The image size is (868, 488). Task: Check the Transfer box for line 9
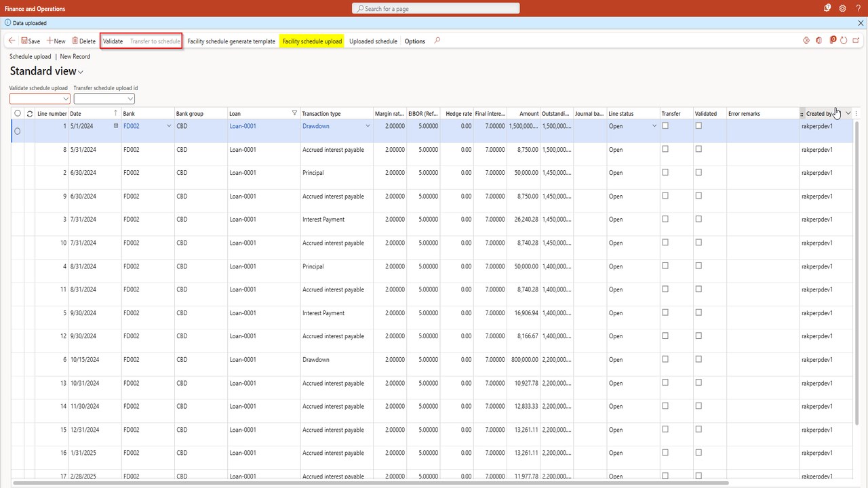(665, 196)
